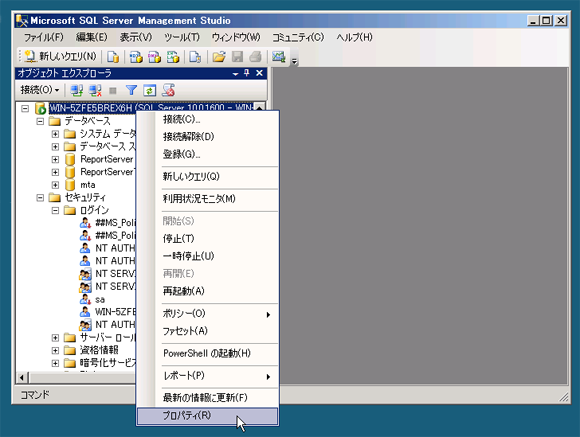This screenshot has height=437, width=580.
Task: Choose 登録(G)... from context menu
Action: (208, 154)
